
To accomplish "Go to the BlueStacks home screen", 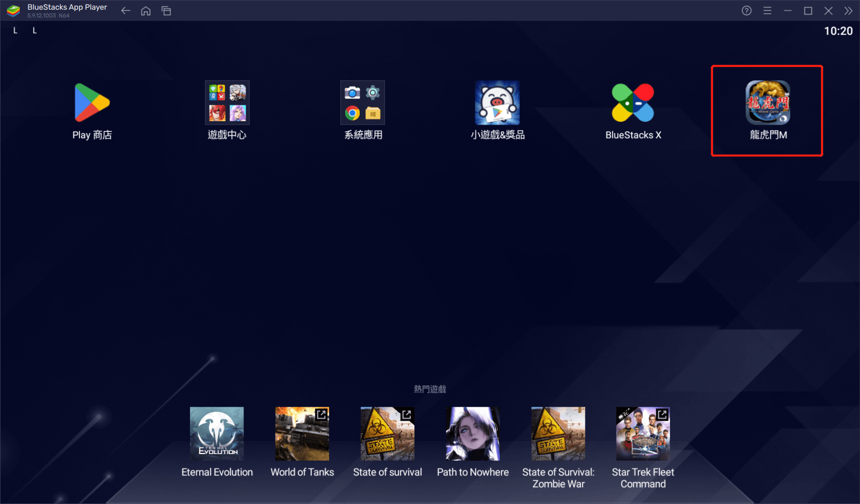I will coord(146,11).
